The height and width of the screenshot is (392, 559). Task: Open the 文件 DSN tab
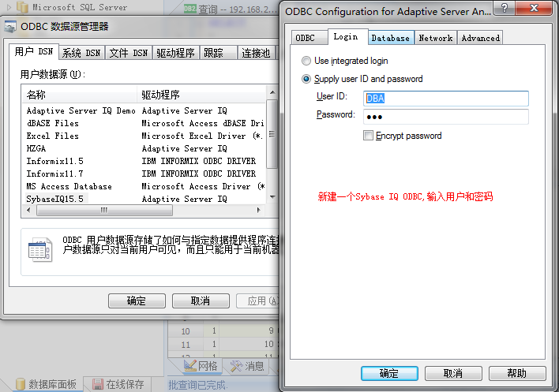[x=129, y=53]
